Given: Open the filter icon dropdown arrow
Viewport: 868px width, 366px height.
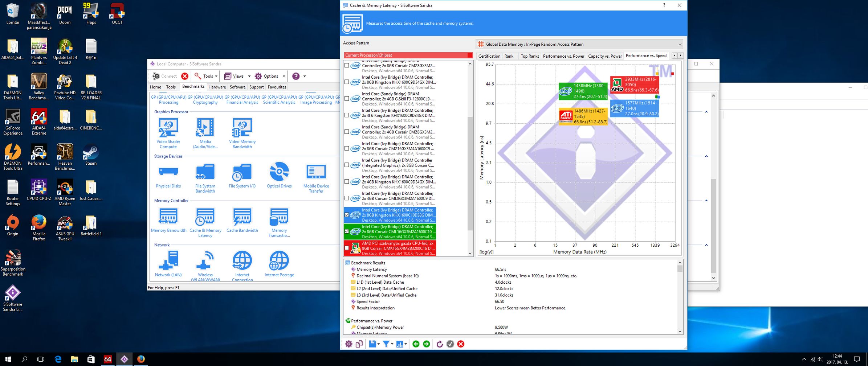Looking at the screenshot, I should [x=392, y=344].
